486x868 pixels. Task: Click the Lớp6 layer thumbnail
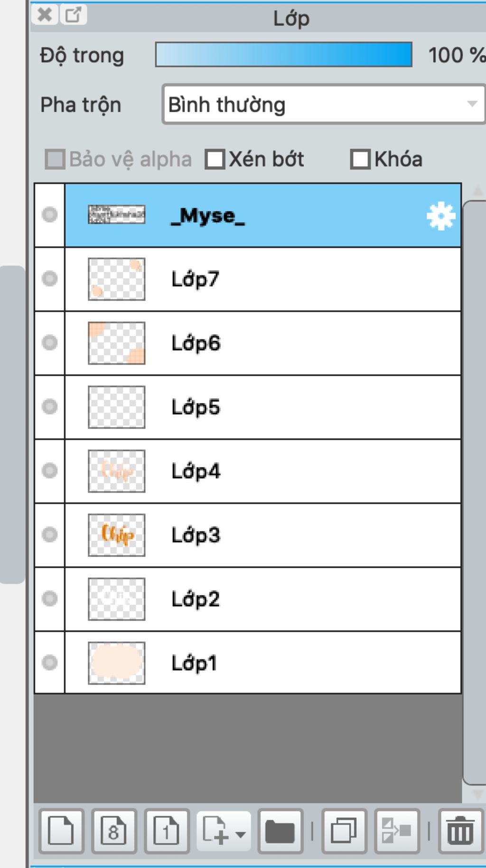(x=117, y=343)
